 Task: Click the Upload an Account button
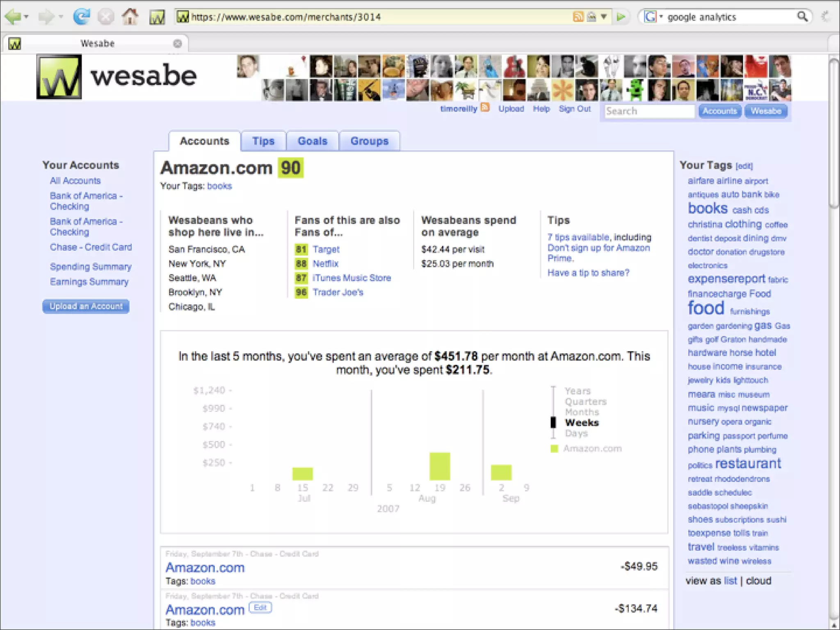(86, 306)
